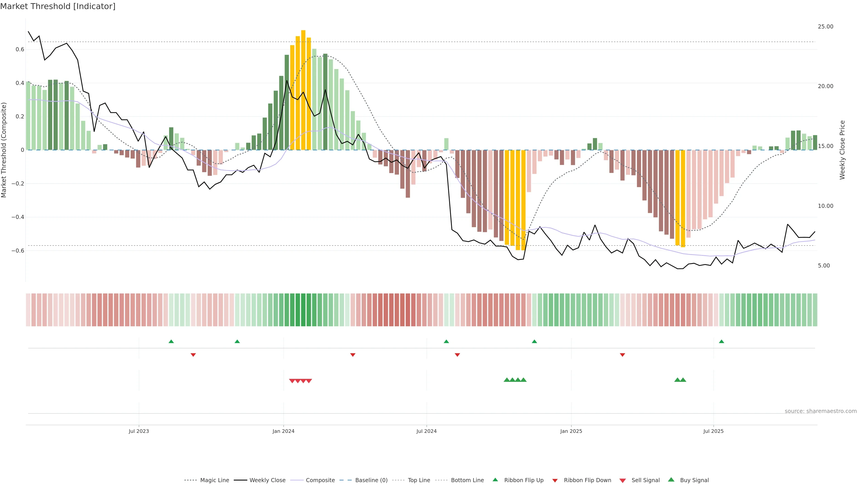Image resolution: width=868 pixels, height=488 pixels.
Task: Click the July 2025 green ribbon flip-up triangle
Action: 722,342
